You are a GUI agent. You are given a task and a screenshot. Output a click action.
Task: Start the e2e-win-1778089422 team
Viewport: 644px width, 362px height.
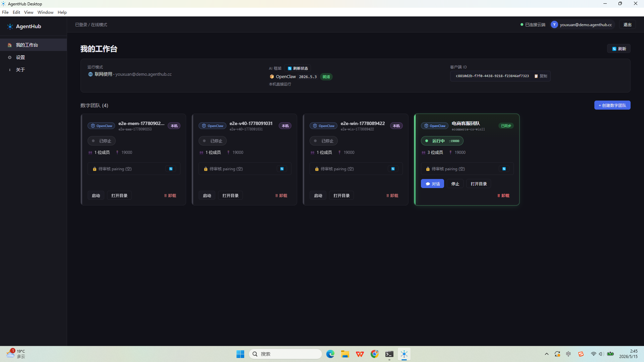(318, 196)
